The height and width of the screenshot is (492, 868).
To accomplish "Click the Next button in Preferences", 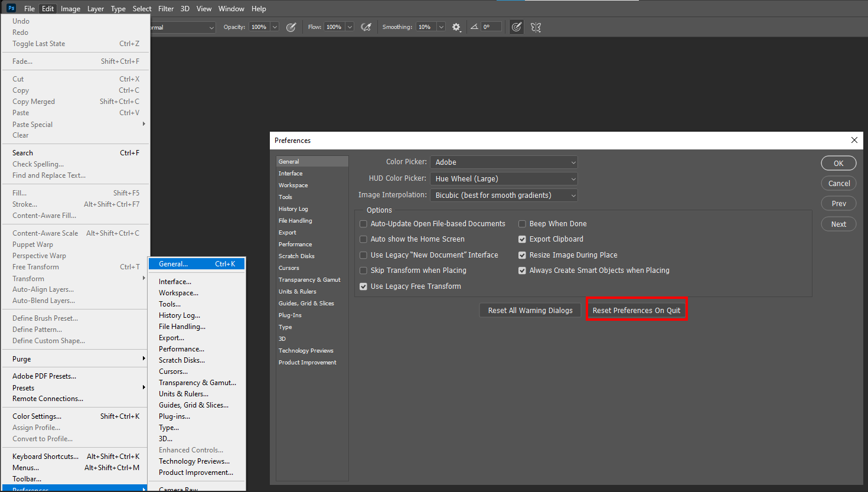I will [838, 224].
